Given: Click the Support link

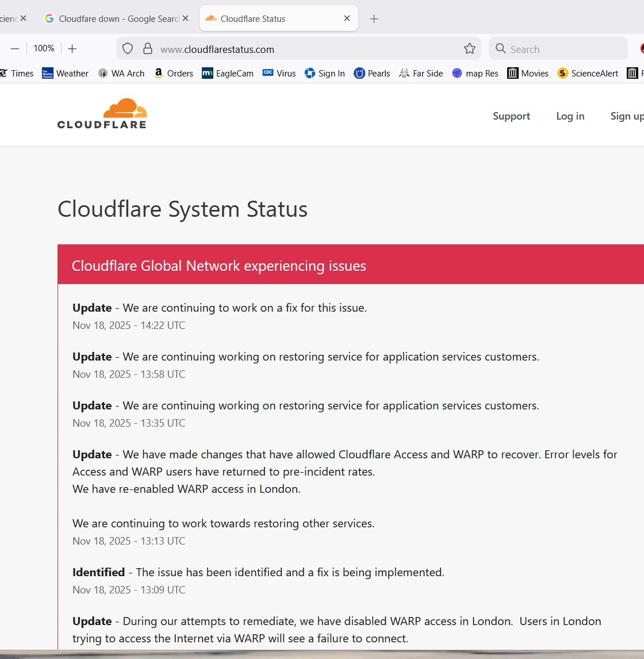Looking at the screenshot, I should (511, 116).
